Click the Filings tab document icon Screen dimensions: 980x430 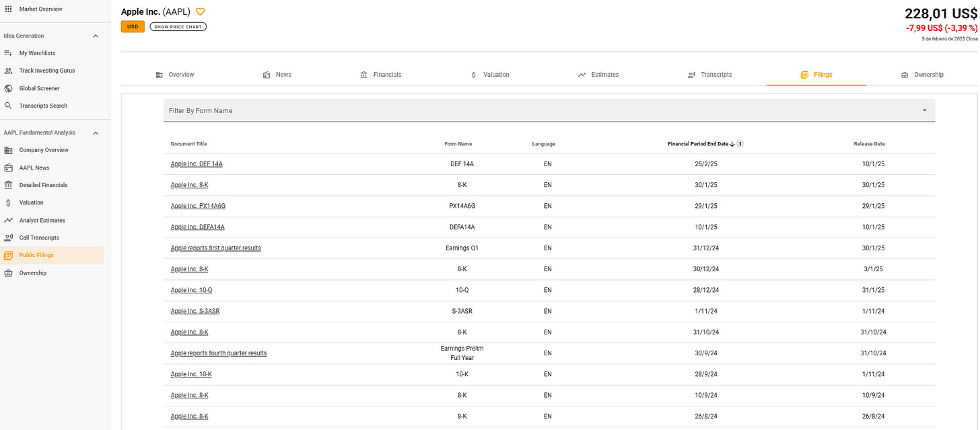click(804, 75)
